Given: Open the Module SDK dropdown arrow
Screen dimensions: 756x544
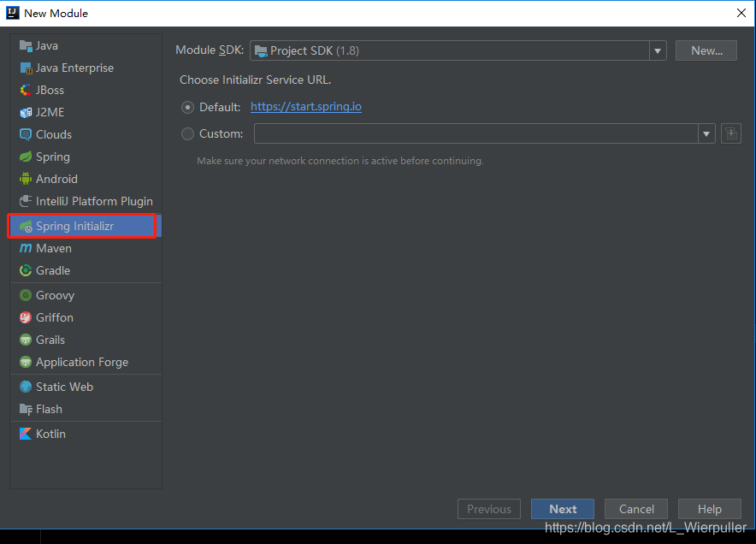Looking at the screenshot, I should click(658, 50).
